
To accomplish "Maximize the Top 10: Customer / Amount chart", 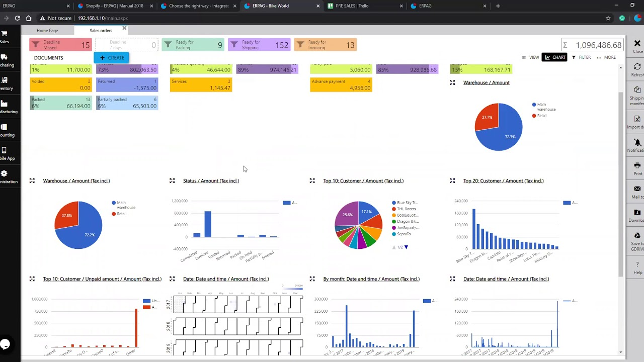I will (312, 180).
